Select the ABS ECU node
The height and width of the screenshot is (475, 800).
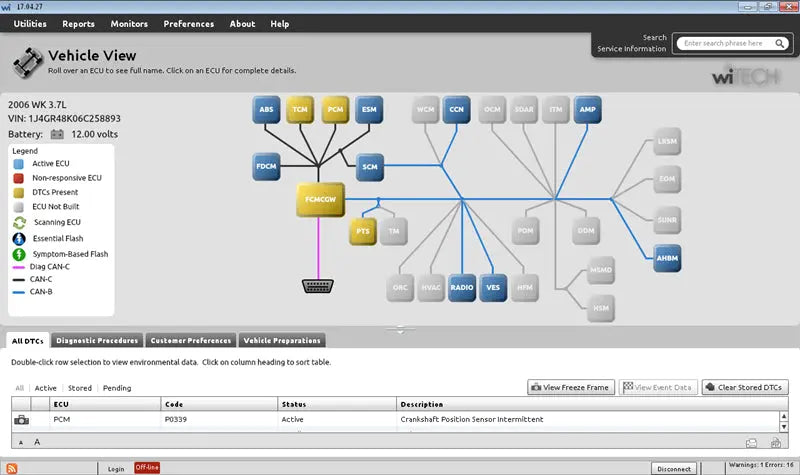tap(266, 109)
